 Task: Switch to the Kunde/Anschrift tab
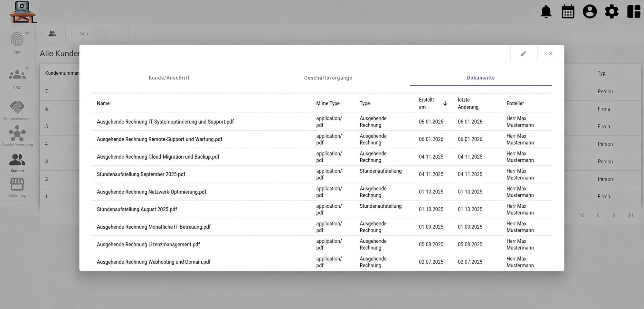click(x=169, y=78)
